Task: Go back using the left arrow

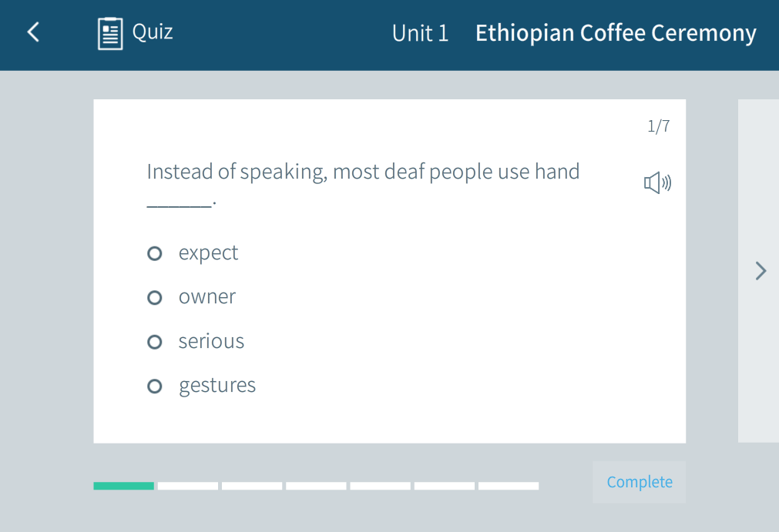Action: (x=33, y=32)
